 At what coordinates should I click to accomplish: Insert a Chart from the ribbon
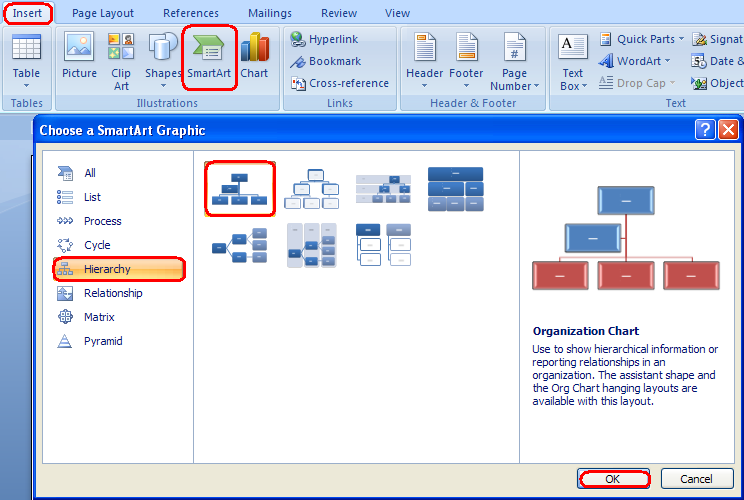coord(254,55)
